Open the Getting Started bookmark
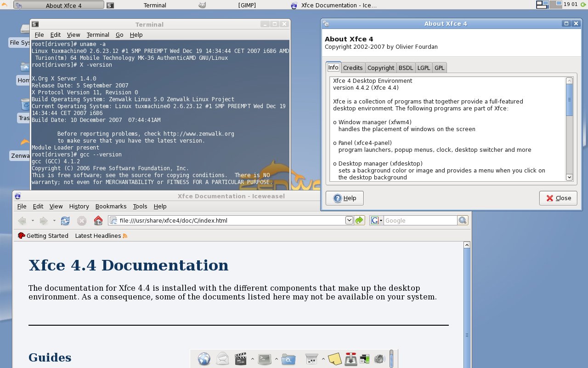The width and height of the screenshot is (588, 368). click(43, 236)
